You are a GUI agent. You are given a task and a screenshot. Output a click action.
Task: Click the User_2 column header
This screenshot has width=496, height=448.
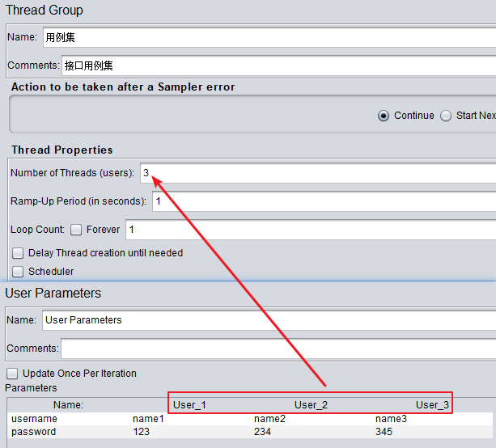pyautogui.click(x=311, y=405)
